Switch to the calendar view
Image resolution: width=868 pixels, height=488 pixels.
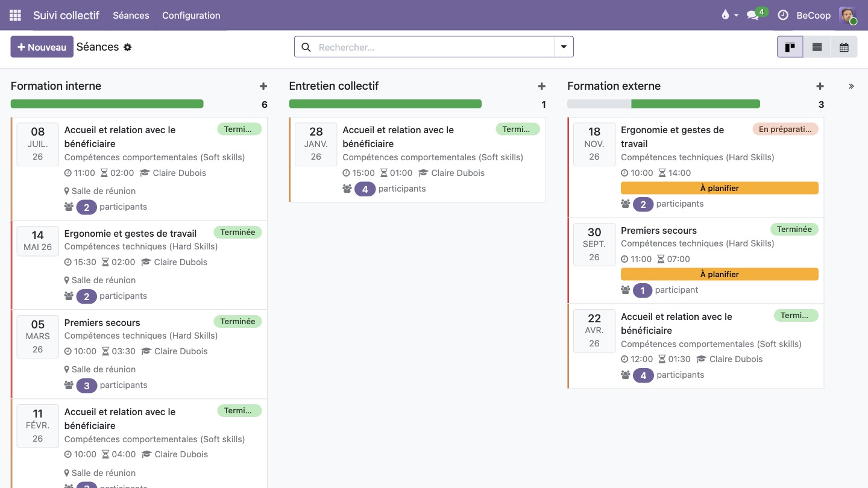[844, 47]
